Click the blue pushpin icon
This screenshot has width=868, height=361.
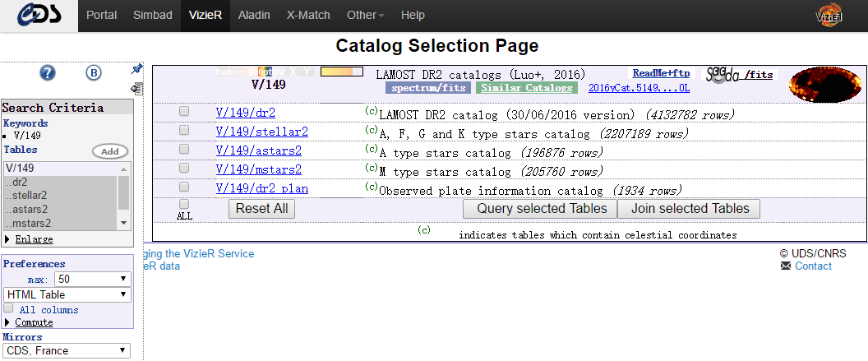137,69
